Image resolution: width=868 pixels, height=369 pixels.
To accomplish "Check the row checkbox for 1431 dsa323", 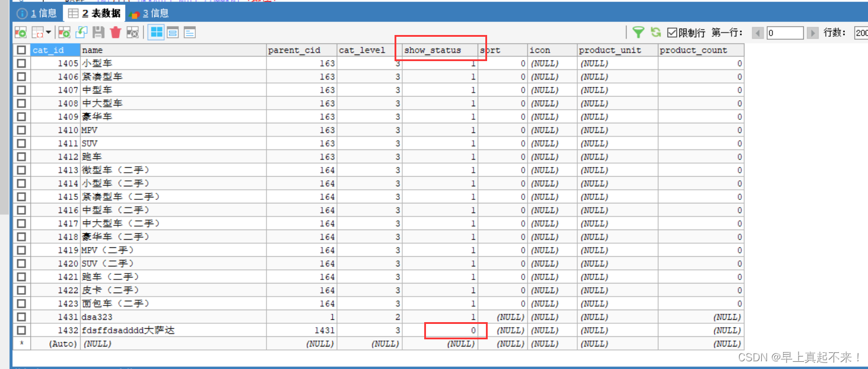I will tap(21, 317).
